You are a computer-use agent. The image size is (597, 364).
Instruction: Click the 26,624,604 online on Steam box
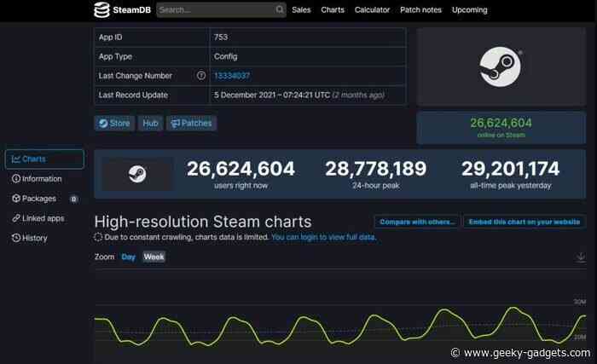[x=501, y=128]
